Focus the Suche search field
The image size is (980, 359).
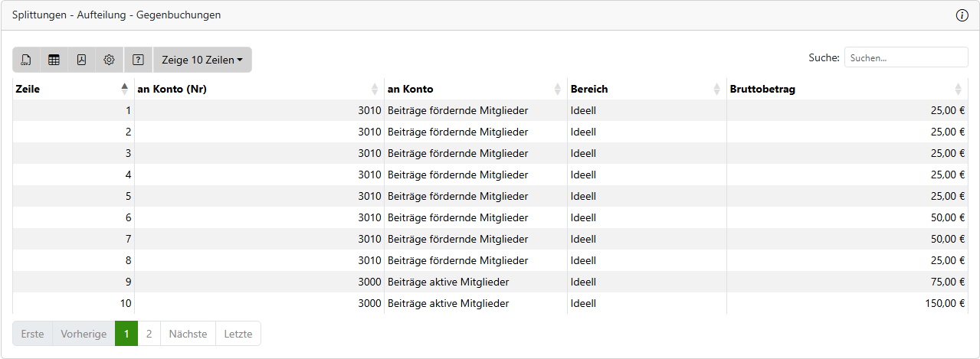tap(906, 57)
